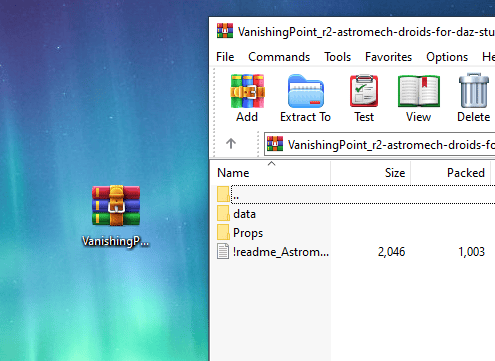Open the File menu
495x361 pixels.
(x=225, y=57)
